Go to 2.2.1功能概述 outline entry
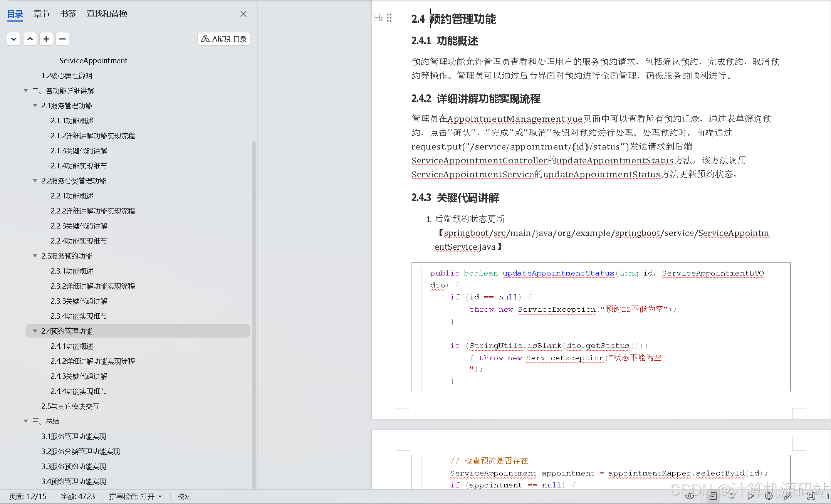This screenshot has width=831, height=504. pyautogui.click(x=72, y=196)
